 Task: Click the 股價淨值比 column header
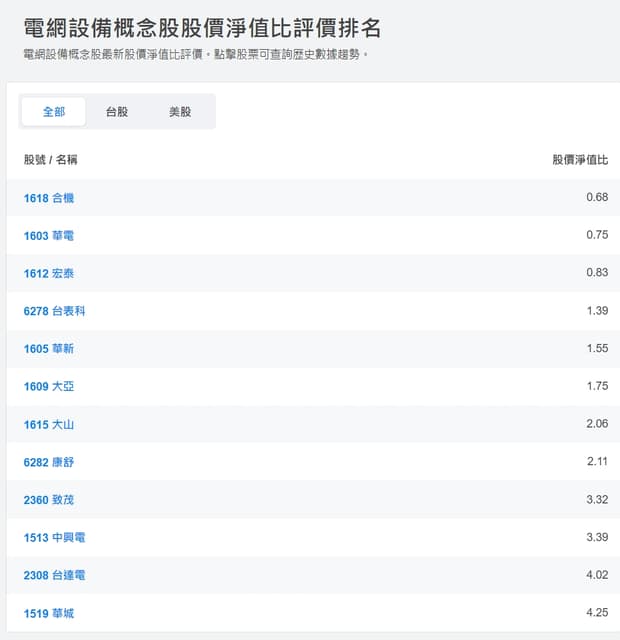coord(580,160)
